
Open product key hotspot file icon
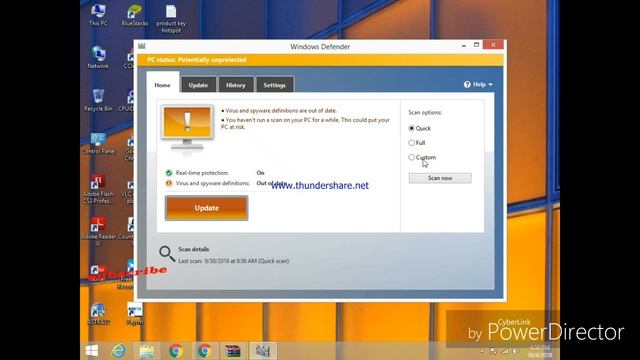171,18
